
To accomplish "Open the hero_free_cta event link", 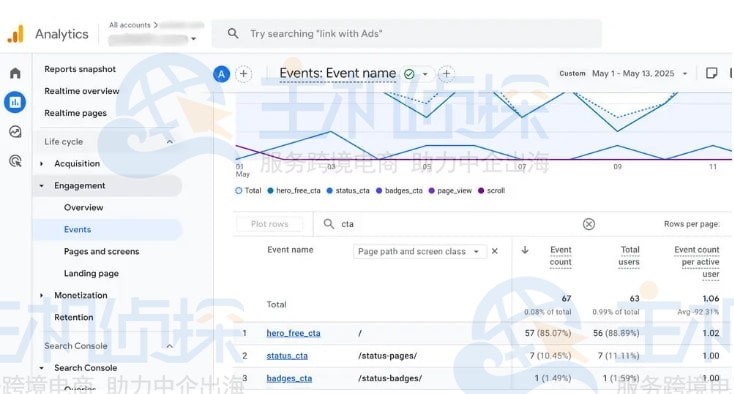I will pyautogui.click(x=294, y=333).
